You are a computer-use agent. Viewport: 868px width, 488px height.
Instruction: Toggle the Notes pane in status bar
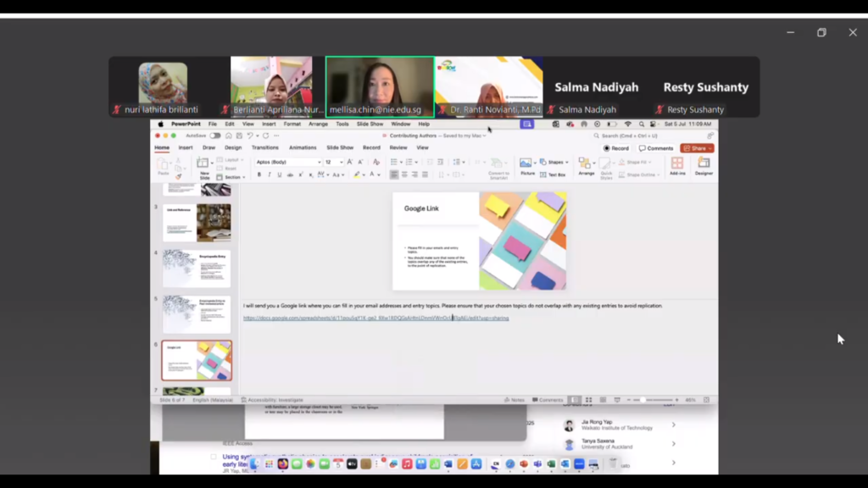tap(515, 400)
